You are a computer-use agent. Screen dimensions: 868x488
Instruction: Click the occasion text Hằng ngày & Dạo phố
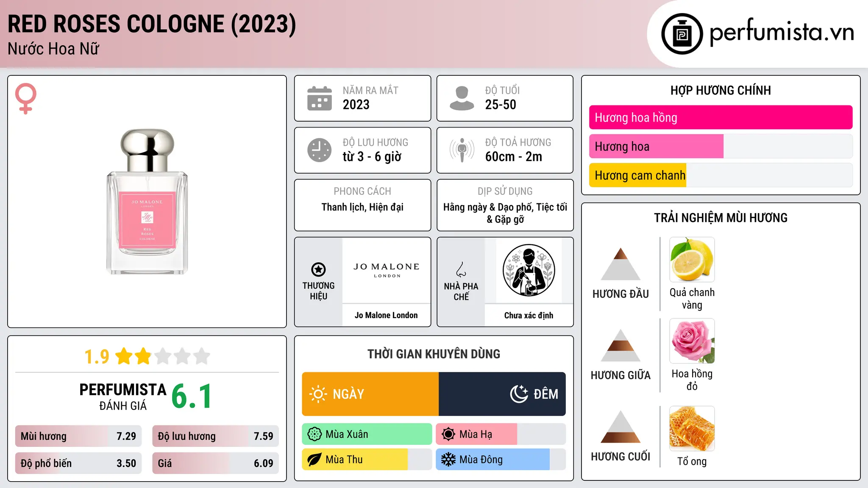[489, 207]
